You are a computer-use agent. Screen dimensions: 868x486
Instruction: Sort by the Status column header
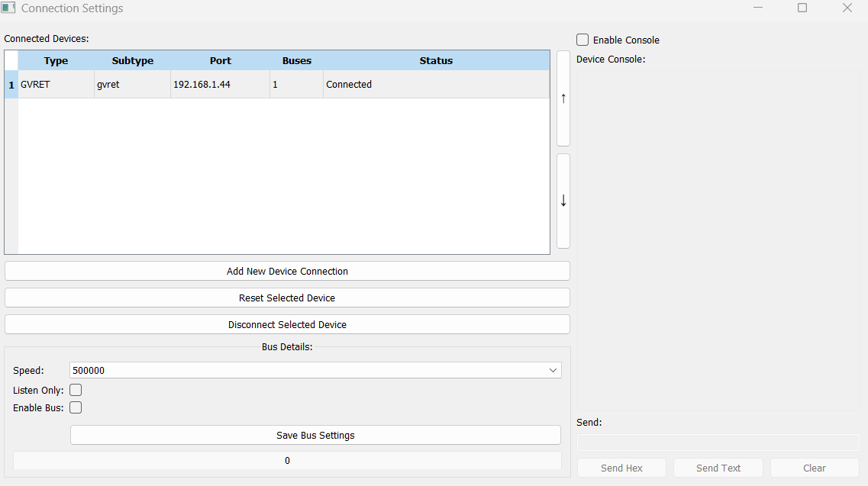pyautogui.click(x=436, y=61)
